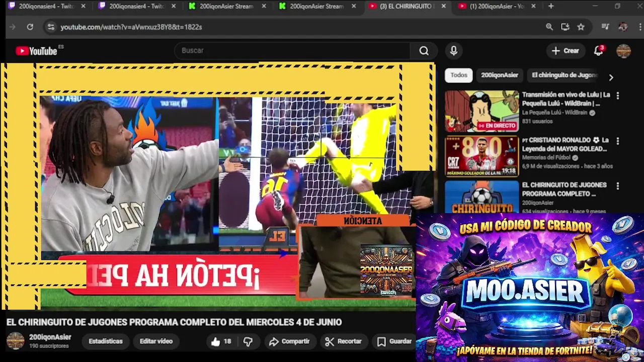644x362 pixels.
Task: Select the Todos filter chip
Action: 458,75
